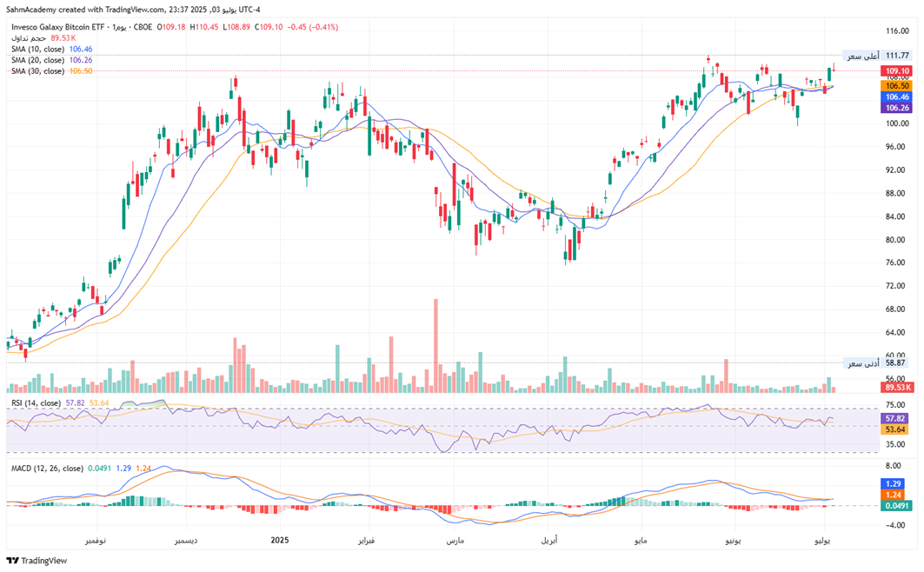Image resolution: width=924 pixels, height=572 pixels.
Task: Click the أدنى سعر 58.87 low price label
Action: tap(878, 362)
